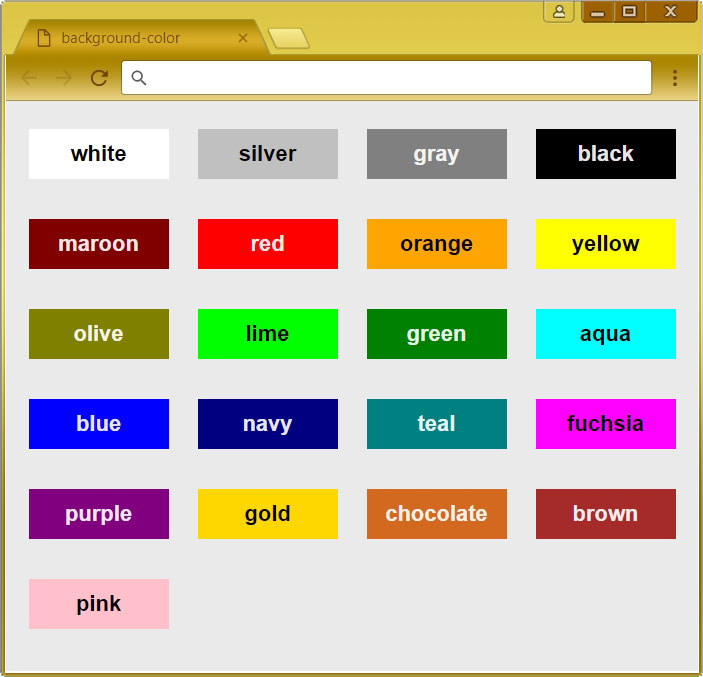703x677 pixels.
Task: Select the chocolate color box
Action: click(437, 514)
